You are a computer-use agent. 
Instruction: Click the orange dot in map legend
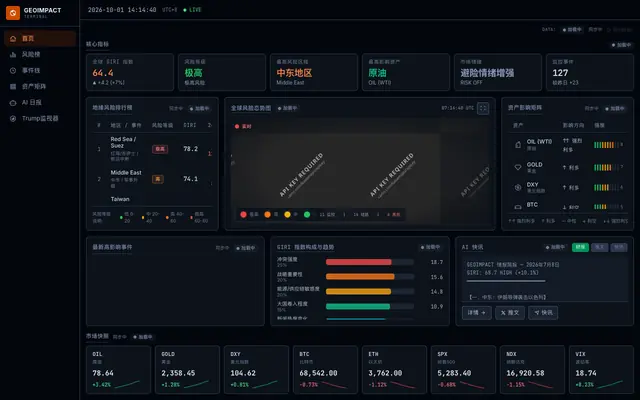click(x=267, y=214)
